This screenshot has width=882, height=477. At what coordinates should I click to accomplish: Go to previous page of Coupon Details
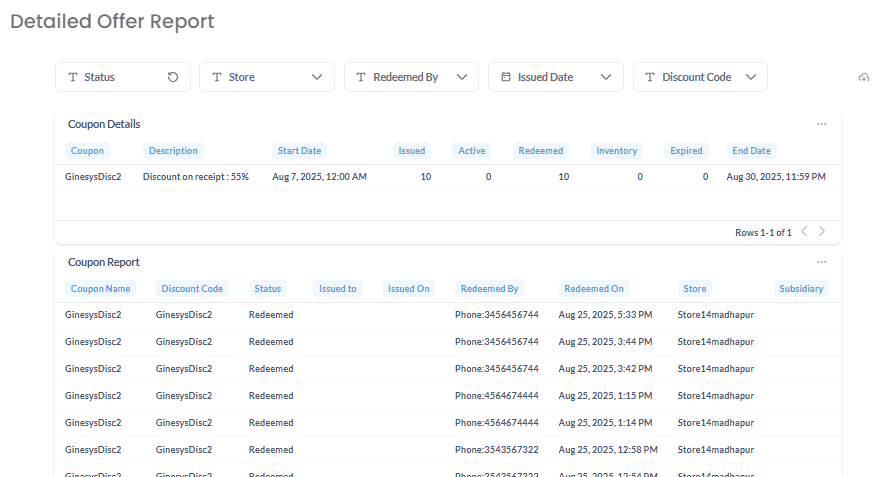(x=804, y=232)
